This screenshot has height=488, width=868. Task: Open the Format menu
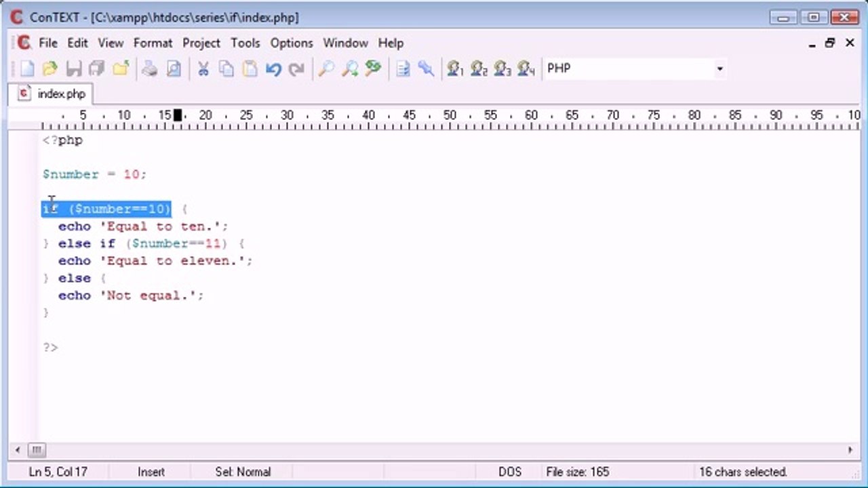[x=153, y=43]
